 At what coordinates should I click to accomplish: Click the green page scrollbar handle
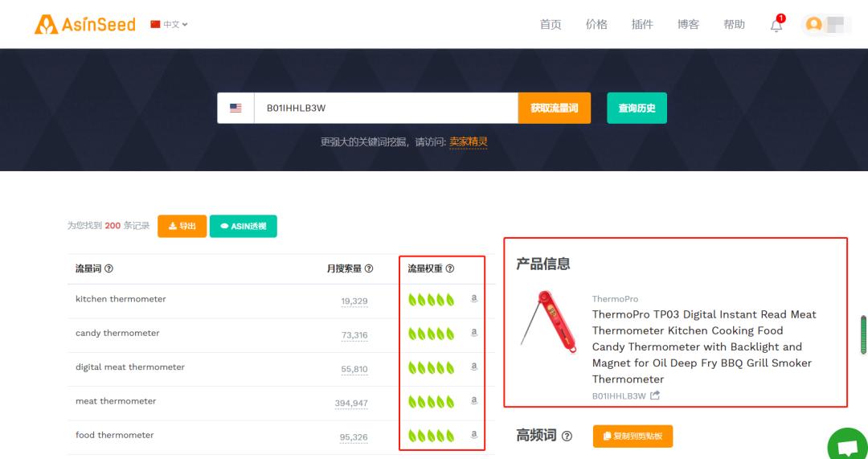(863, 334)
